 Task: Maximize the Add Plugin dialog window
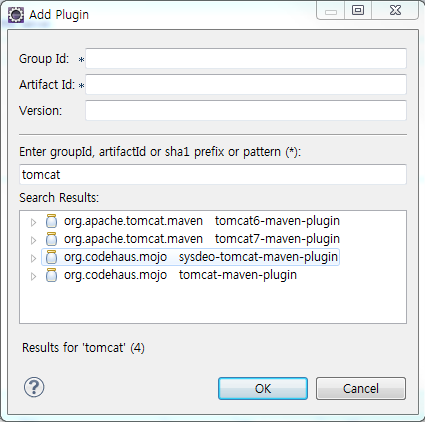point(358,11)
